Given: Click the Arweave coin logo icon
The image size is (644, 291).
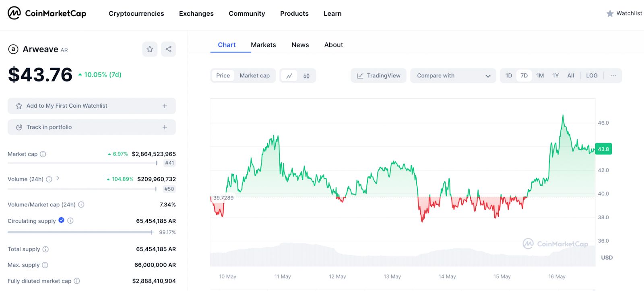Looking at the screenshot, I should tap(13, 49).
